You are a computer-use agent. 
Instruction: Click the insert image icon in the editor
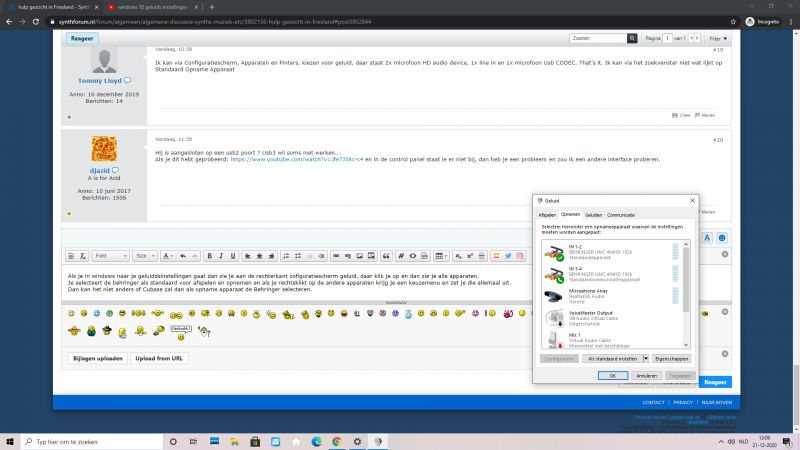[x=360, y=256]
